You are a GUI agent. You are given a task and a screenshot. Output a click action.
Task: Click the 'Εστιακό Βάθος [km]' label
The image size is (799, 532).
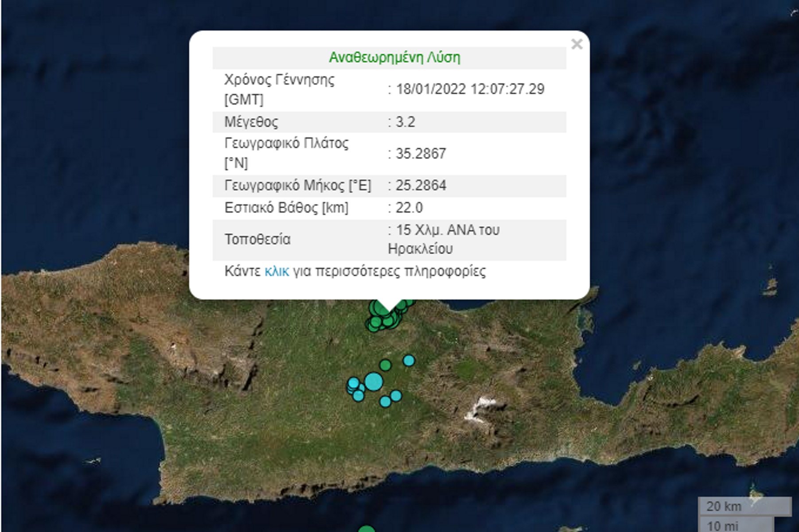pos(286,207)
